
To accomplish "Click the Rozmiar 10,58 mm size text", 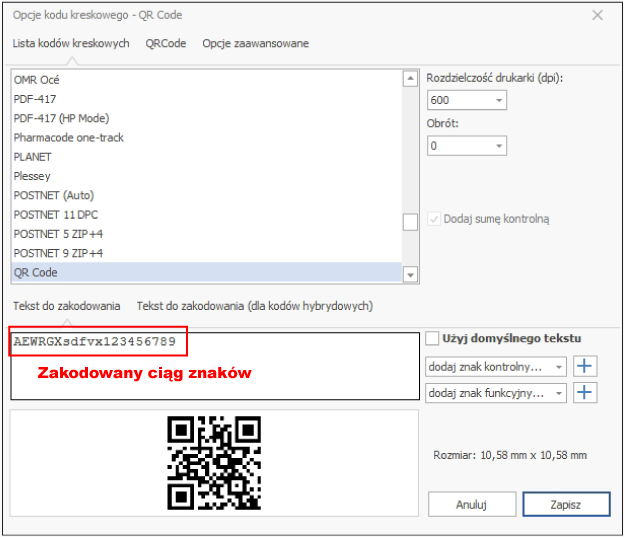I will click(510, 455).
